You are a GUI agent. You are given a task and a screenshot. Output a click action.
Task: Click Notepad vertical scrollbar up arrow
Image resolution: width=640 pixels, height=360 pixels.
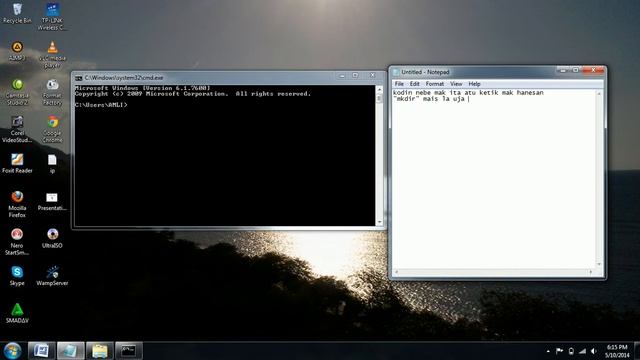tap(599, 93)
